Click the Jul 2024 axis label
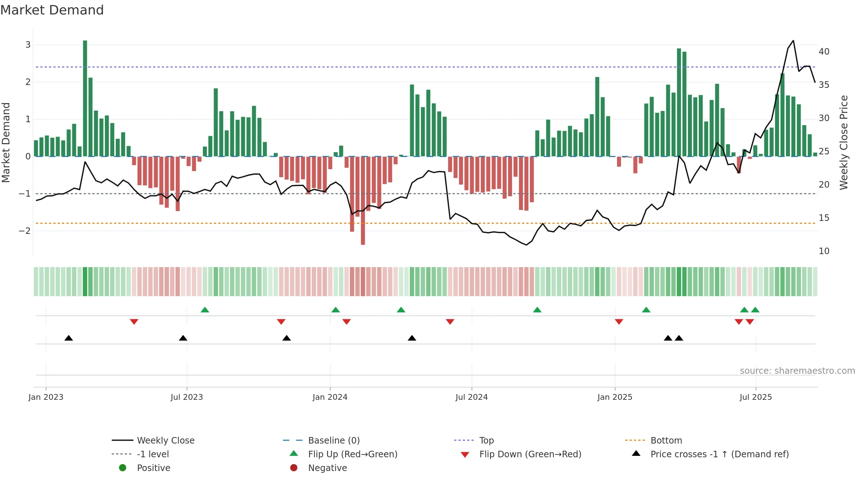 point(472,397)
